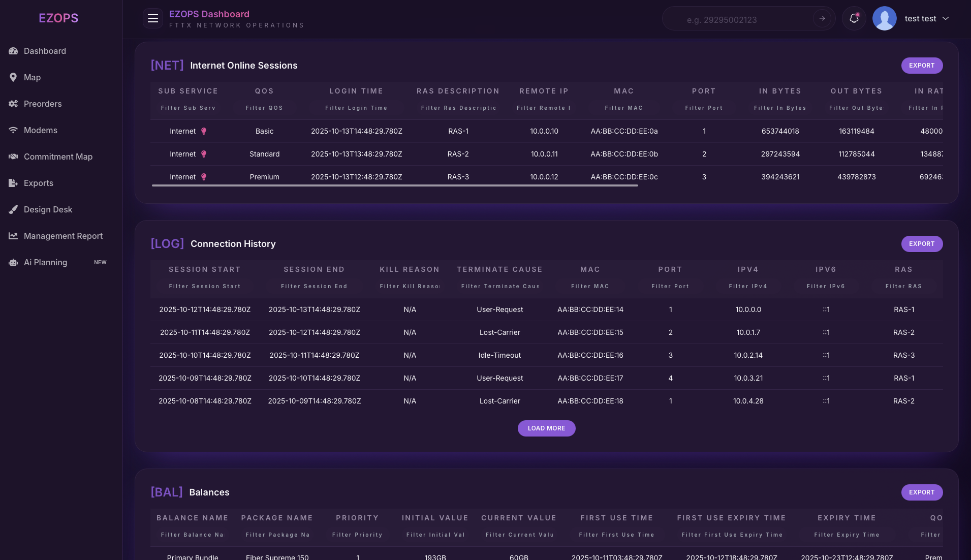Go to Commitment Map section

pos(58,157)
